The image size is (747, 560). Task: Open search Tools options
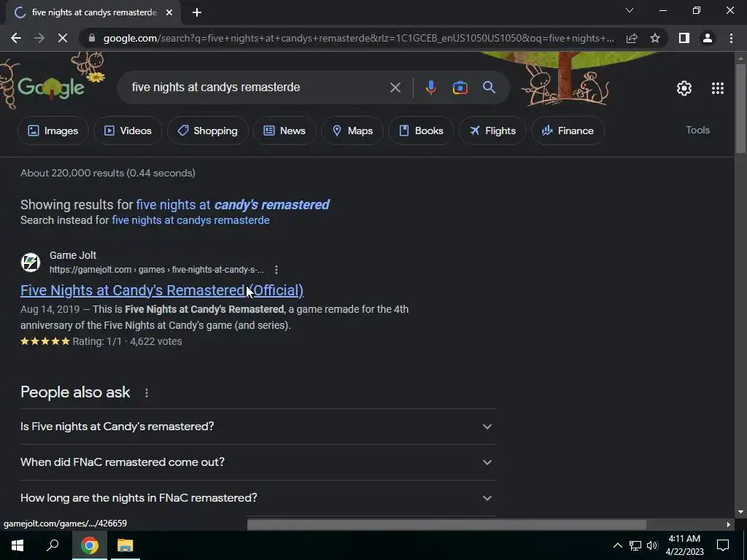point(697,130)
